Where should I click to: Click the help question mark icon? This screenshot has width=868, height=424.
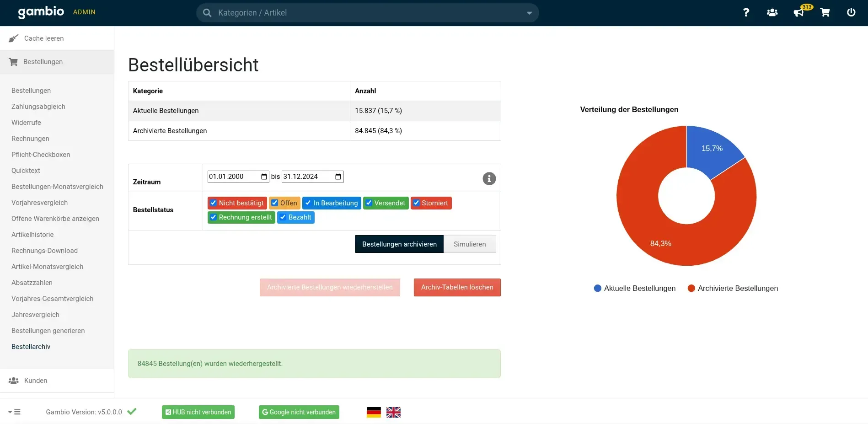tap(746, 12)
